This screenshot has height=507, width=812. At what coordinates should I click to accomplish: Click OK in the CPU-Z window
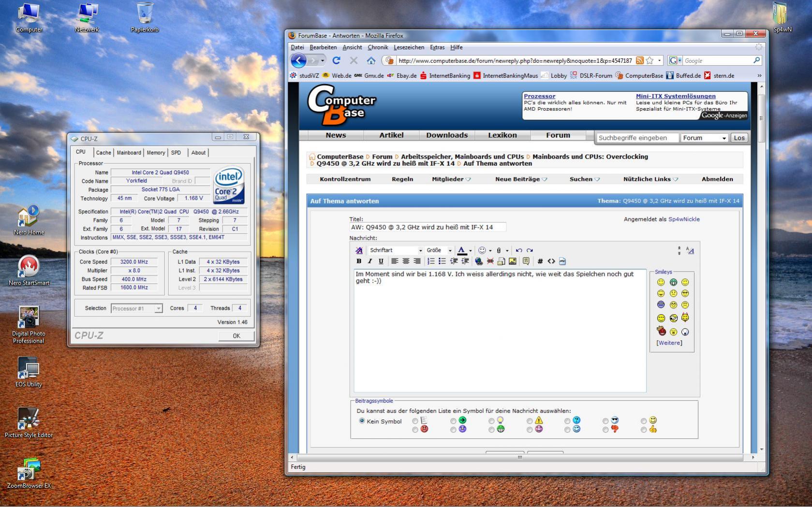tap(236, 336)
